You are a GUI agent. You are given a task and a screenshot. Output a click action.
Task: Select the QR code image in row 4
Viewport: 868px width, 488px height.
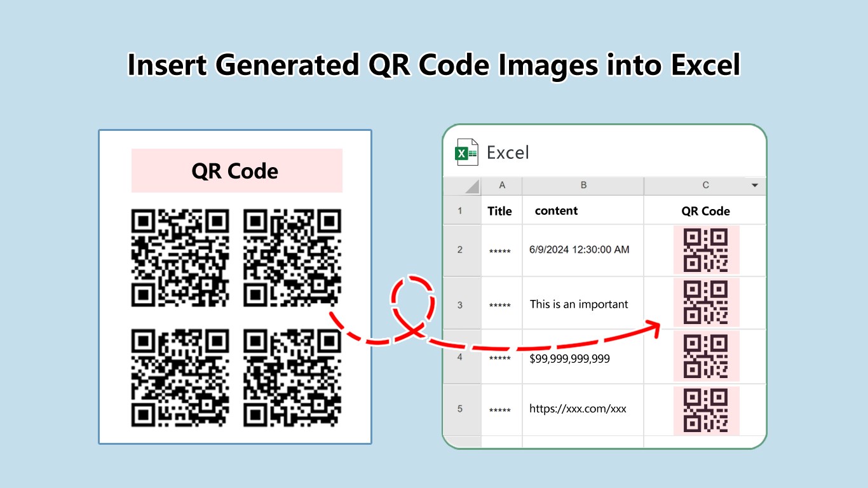click(706, 357)
